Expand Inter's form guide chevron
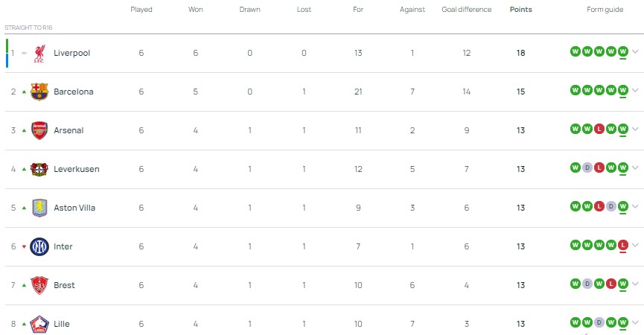This screenshot has width=644, height=335. tap(635, 246)
